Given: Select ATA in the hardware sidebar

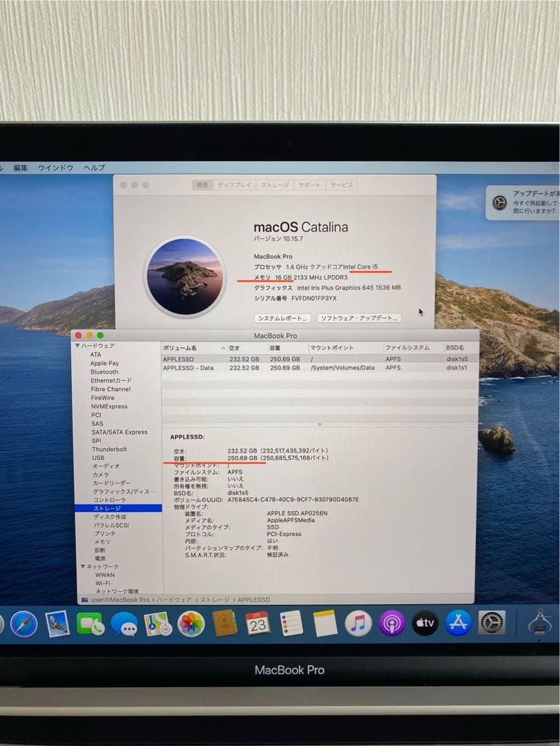Looking at the screenshot, I should tap(95, 354).
